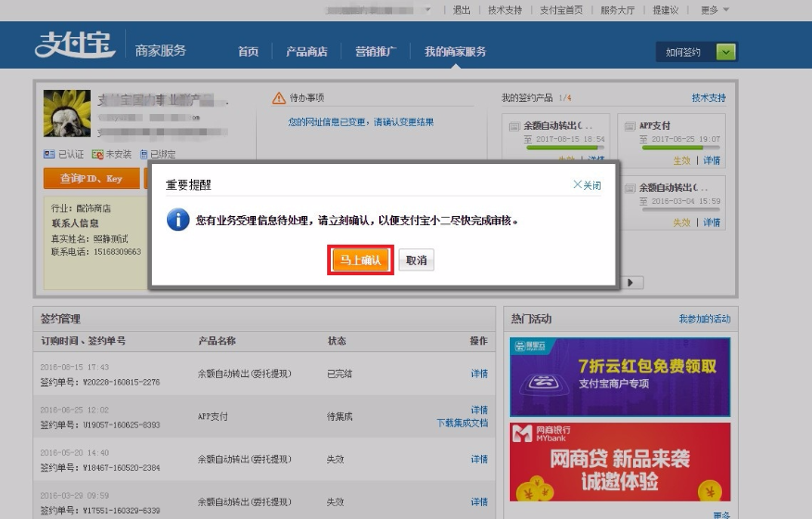Open 详情 for order V18467-160520-2384
Image resolution: width=812 pixels, height=519 pixels.
(x=479, y=459)
